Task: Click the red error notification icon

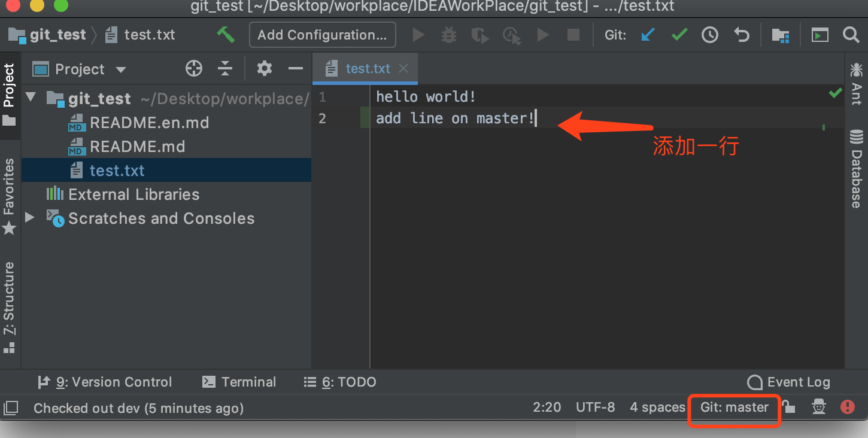Action: pyautogui.click(x=848, y=407)
